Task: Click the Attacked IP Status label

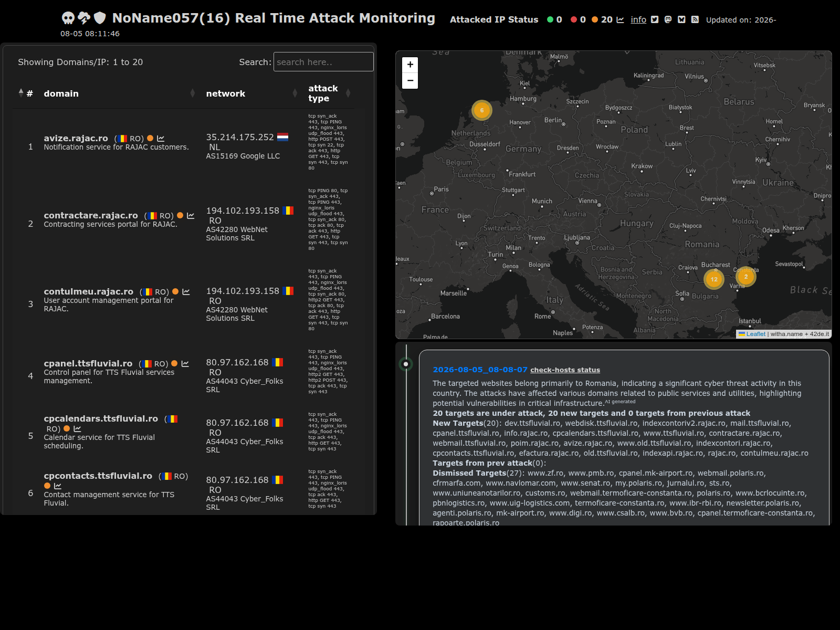Action: pos(494,20)
